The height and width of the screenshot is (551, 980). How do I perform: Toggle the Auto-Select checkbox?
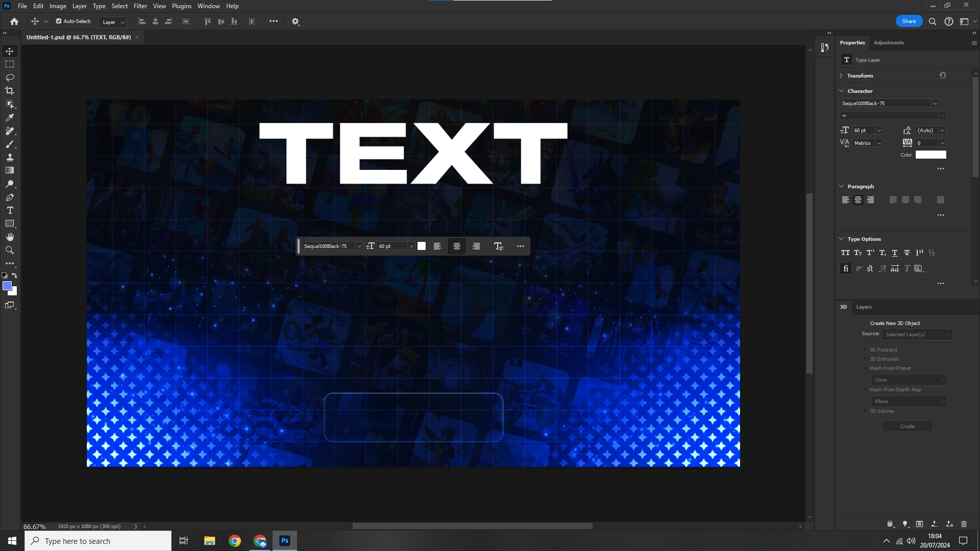click(59, 21)
